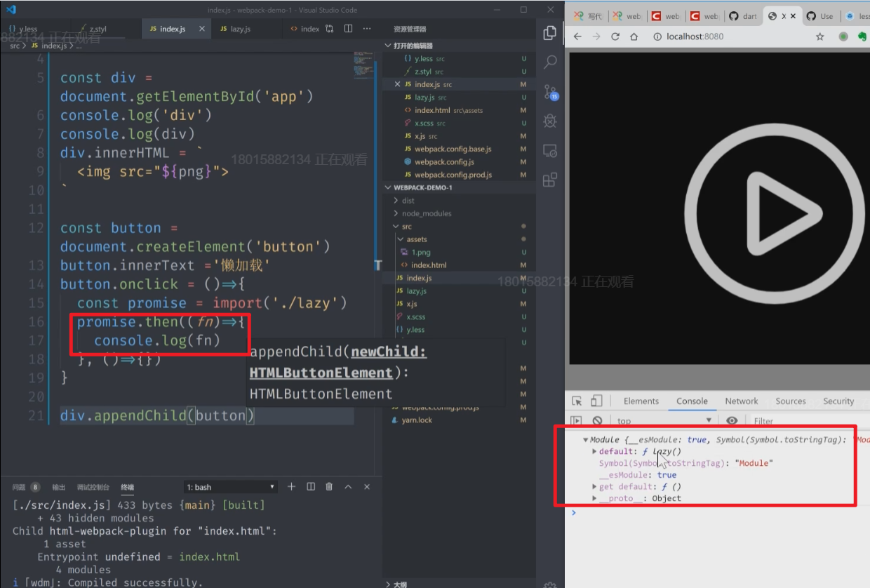Close the index.js editor tab

pyautogui.click(x=202, y=29)
